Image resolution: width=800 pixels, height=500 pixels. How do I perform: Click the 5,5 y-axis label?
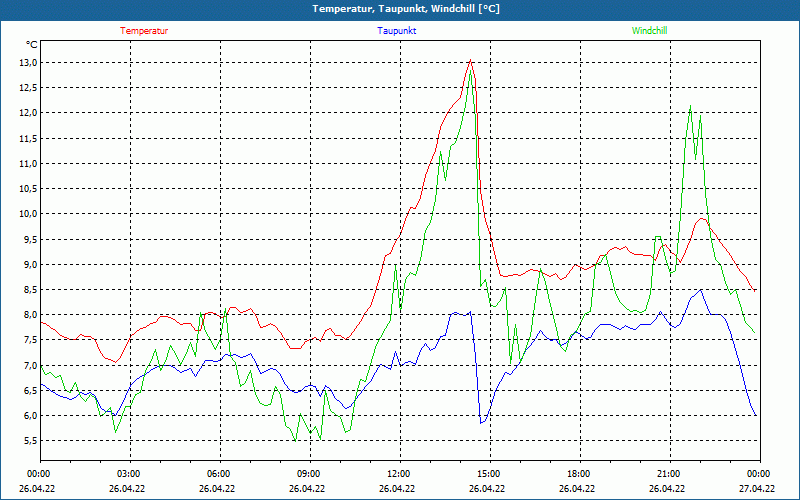pos(31,441)
